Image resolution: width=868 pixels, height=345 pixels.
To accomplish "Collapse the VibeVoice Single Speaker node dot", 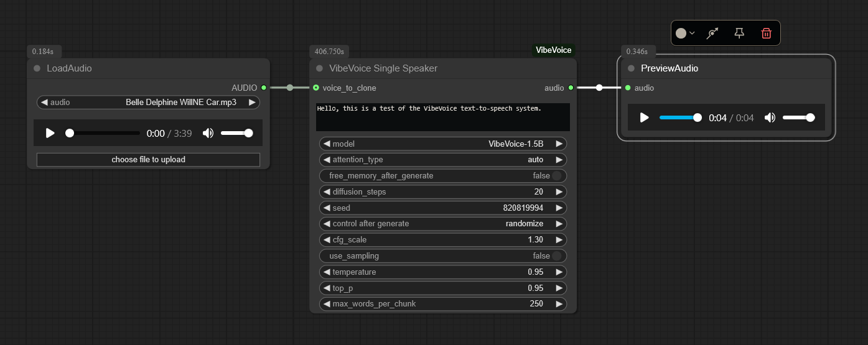I will (x=320, y=68).
